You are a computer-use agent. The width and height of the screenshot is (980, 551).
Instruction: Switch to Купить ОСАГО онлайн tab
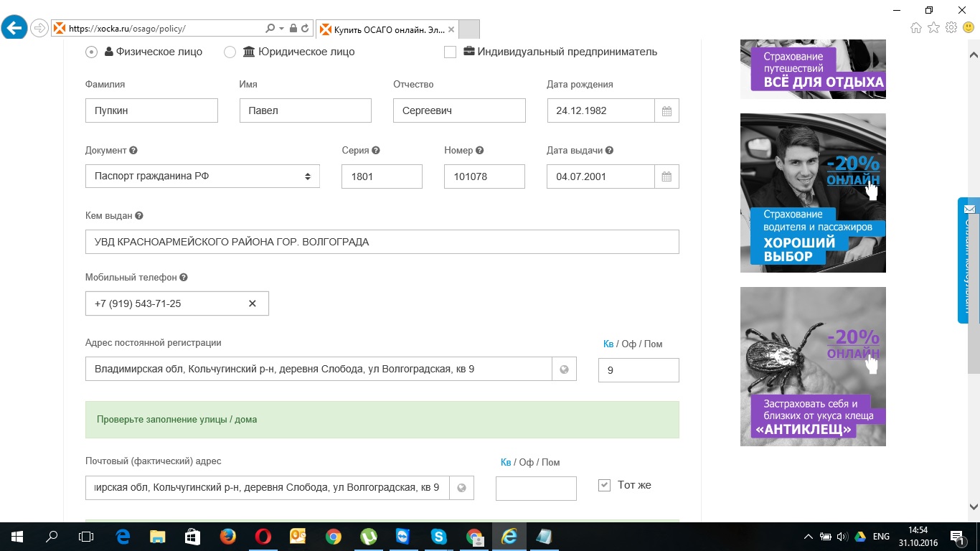click(x=387, y=29)
